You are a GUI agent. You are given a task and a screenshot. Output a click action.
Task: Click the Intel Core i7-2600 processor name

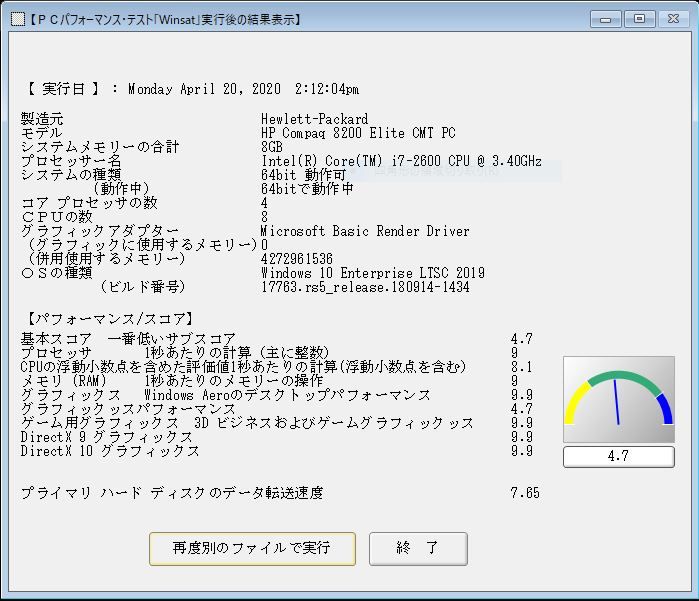pyautogui.click(x=401, y=161)
